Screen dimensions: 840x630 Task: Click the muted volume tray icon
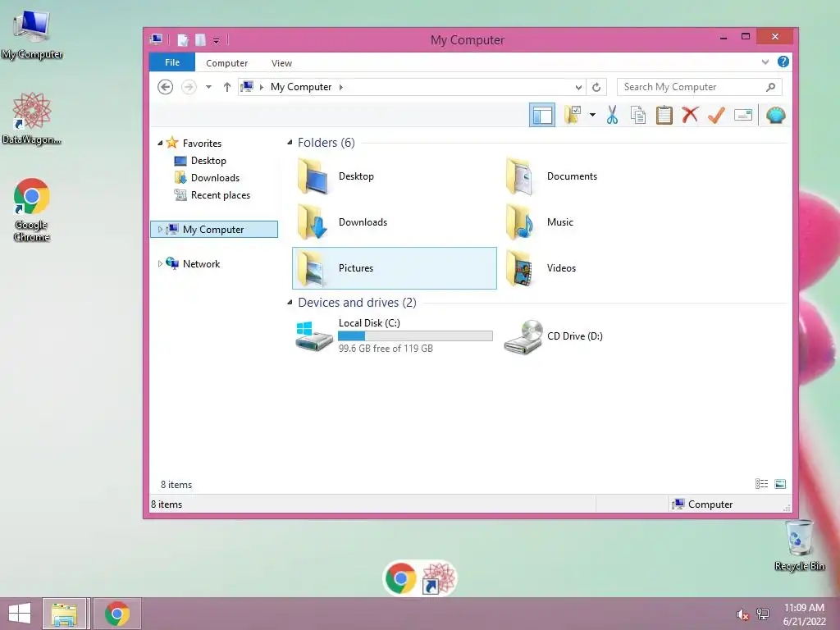742,614
